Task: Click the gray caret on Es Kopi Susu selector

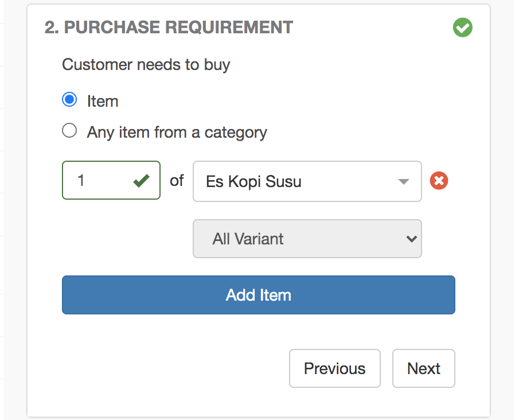Action: click(403, 182)
